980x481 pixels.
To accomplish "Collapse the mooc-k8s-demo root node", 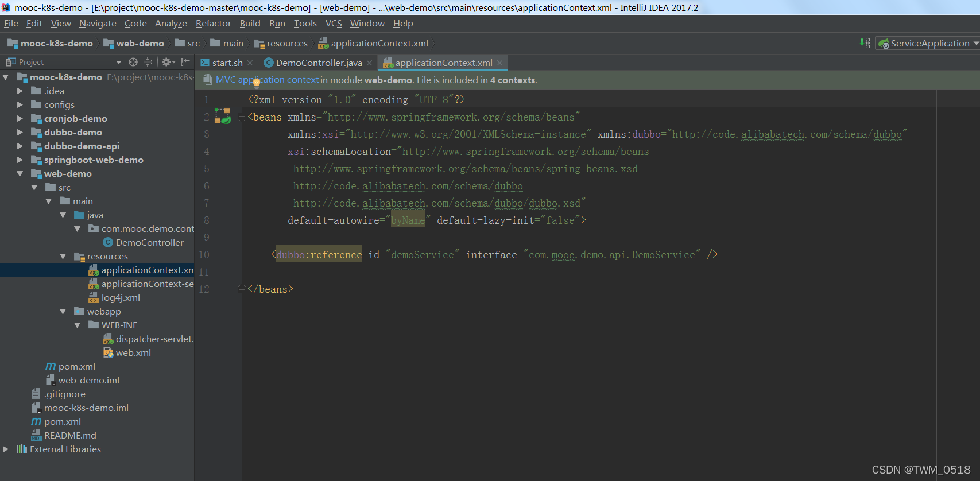I will (6, 77).
